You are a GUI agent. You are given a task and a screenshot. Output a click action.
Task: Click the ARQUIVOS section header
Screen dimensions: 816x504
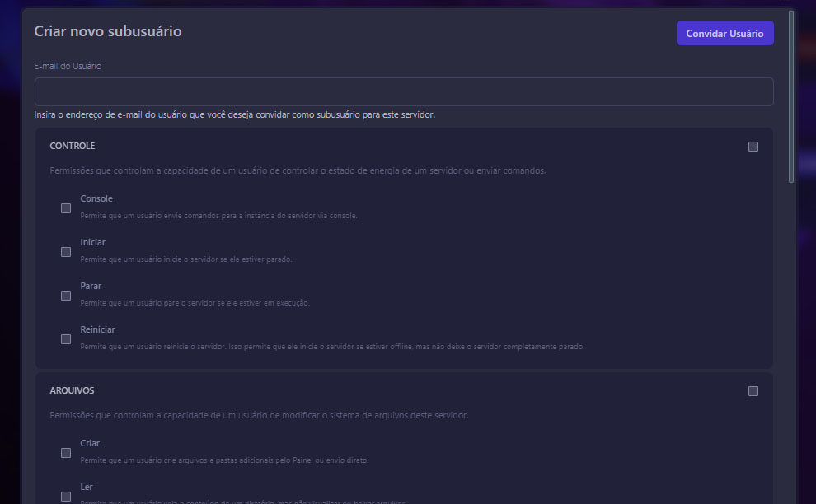tap(72, 390)
